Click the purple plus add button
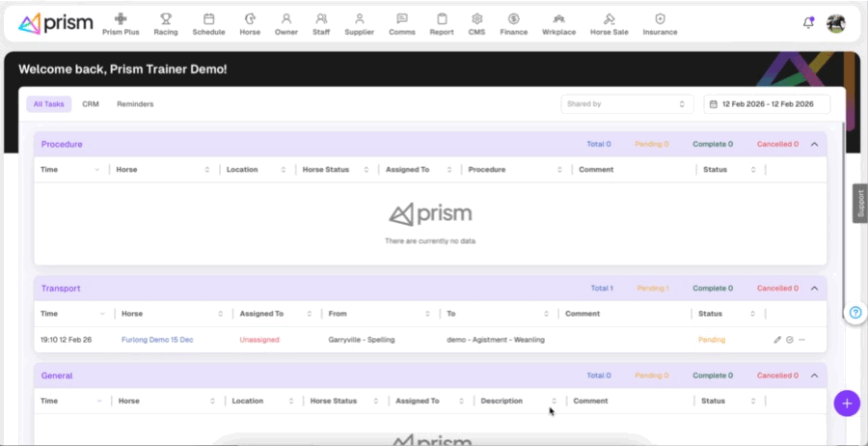 click(x=846, y=403)
